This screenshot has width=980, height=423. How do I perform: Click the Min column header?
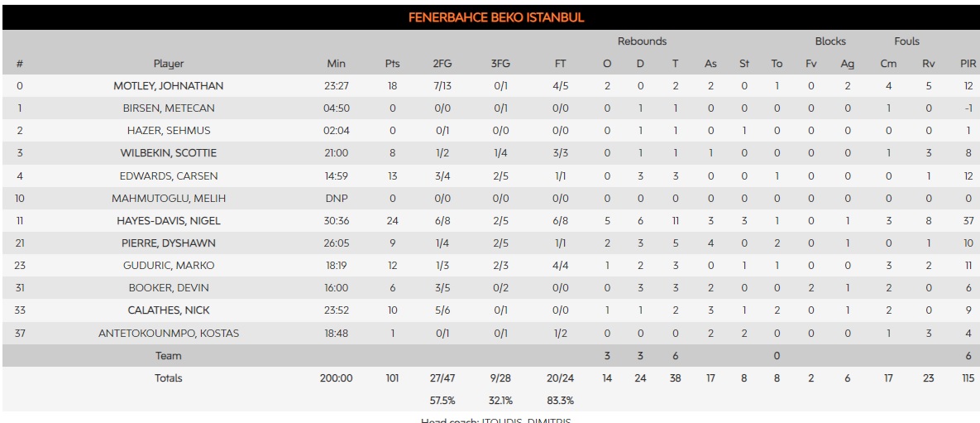(336, 64)
